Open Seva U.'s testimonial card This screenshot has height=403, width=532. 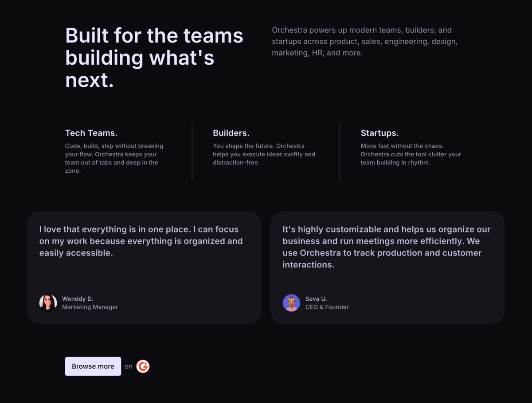[x=387, y=266]
